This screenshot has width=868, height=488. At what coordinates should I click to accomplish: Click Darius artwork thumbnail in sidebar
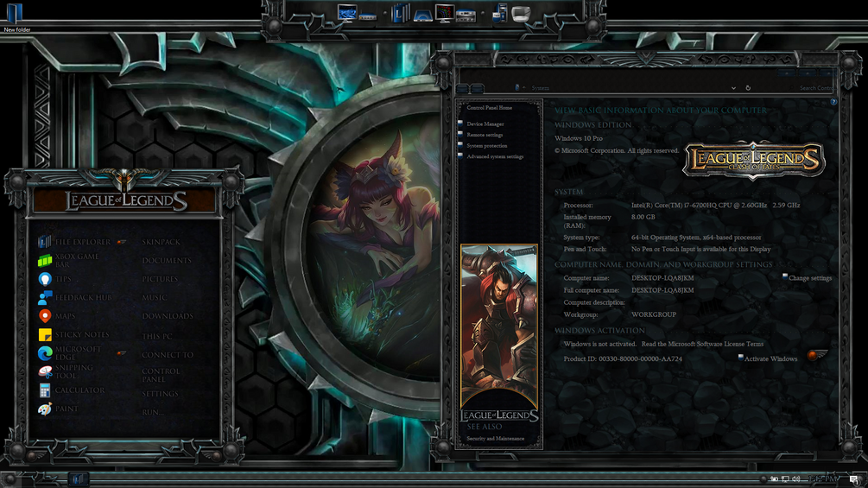click(498, 326)
